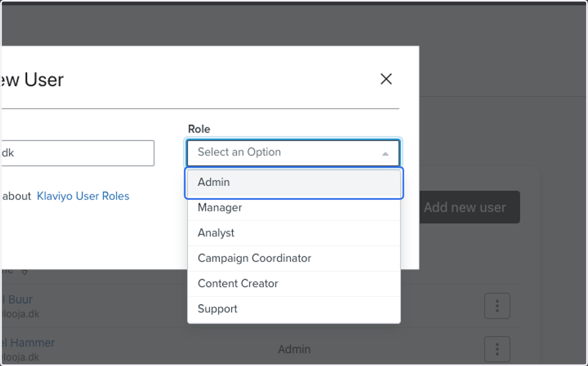Choose Support from the role list

[294, 309]
